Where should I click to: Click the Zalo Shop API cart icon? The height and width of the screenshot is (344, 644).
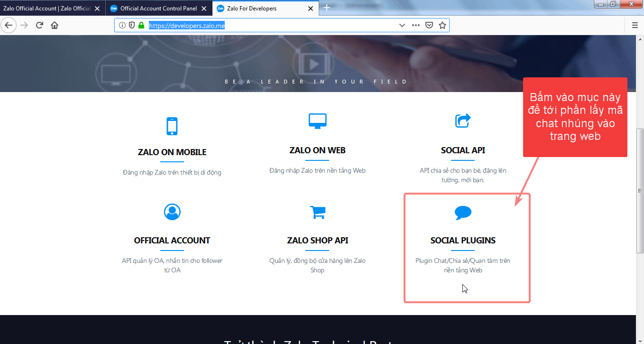[x=318, y=212]
